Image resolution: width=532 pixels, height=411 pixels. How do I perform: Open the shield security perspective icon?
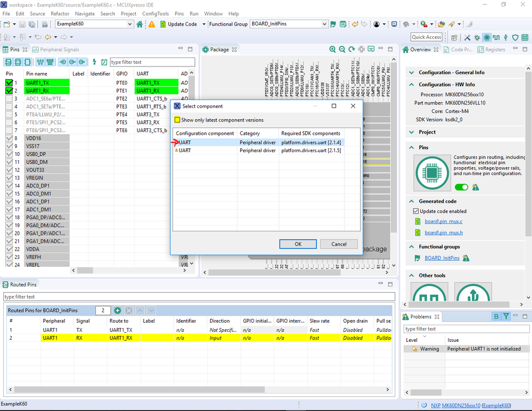pos(515,37)
